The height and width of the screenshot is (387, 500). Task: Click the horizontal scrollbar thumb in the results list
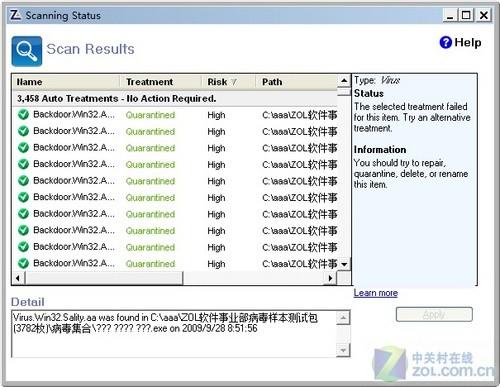pos(104,278)
